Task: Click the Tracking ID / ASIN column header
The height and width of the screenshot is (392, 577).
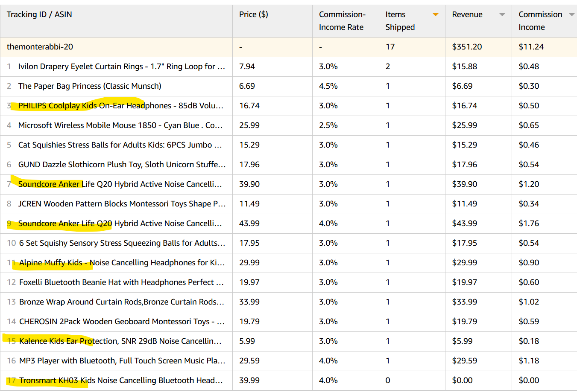Action: (39, 15)
